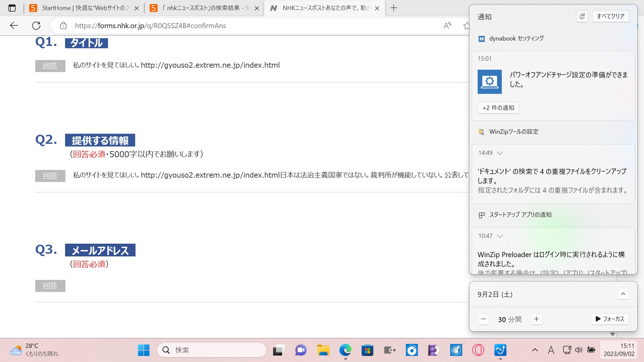Expand the 14:49 notification group
Screen dimensions: 644x362
click(500, 153)
